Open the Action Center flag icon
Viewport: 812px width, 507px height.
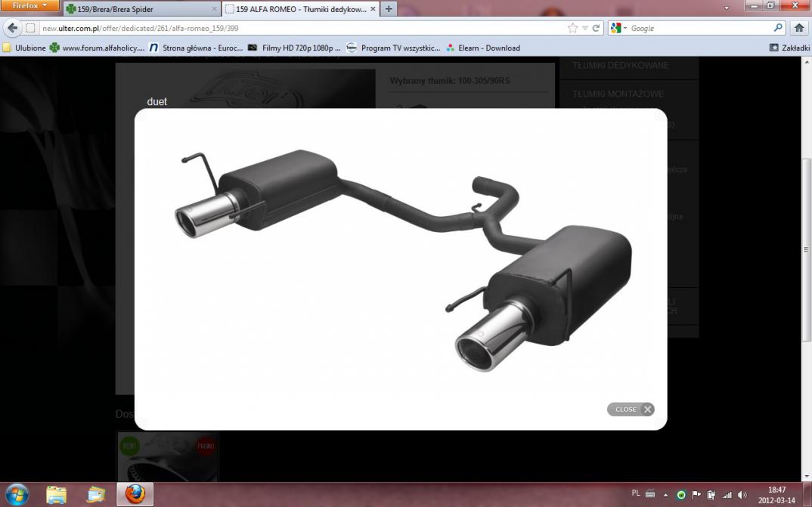[x=696, y=495]
